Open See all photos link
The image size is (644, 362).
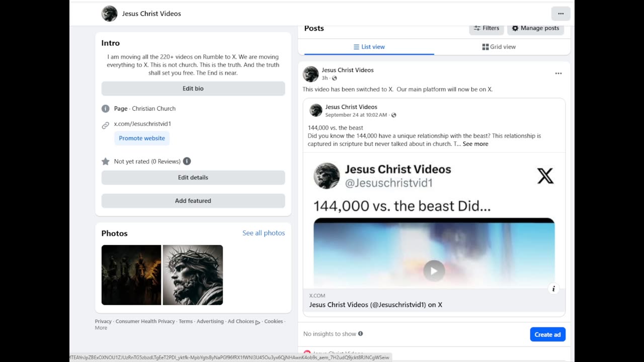click(x=264, y=233)
